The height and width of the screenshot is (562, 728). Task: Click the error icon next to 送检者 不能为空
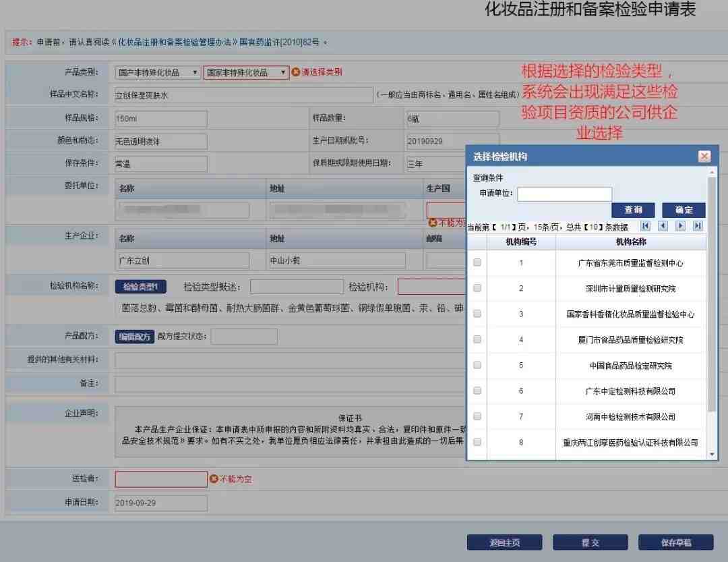(x=214, y=479)
